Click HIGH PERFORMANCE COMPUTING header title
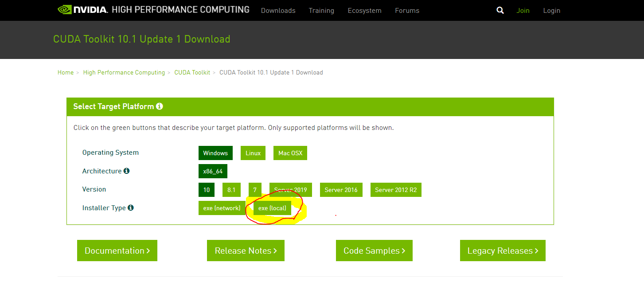The width and height of the screenshot is (644, 290). click(x=181, y=9)
